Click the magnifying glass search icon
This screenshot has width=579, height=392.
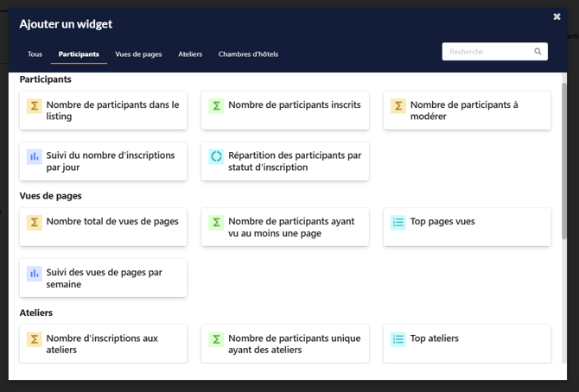tap(538, 52)
